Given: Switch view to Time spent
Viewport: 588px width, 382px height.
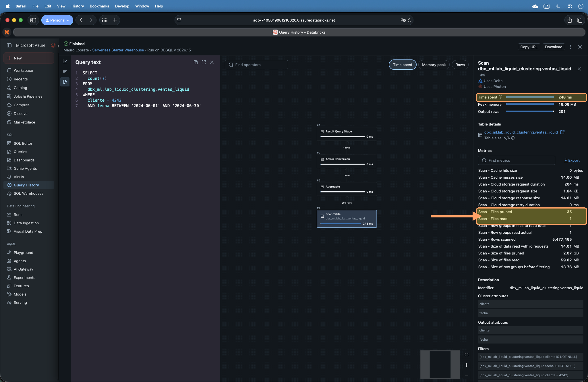Looking at the screenshot, I should (x=403, y=65).
